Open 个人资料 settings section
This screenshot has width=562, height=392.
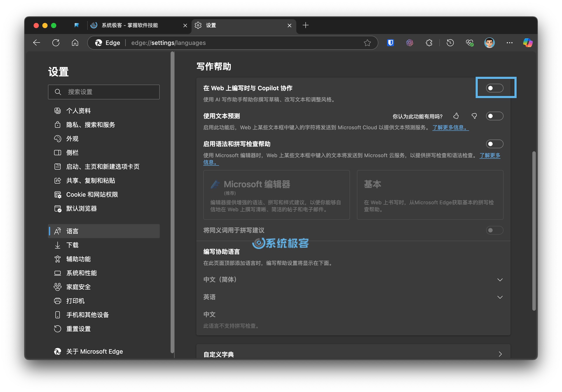coord(104,111)
